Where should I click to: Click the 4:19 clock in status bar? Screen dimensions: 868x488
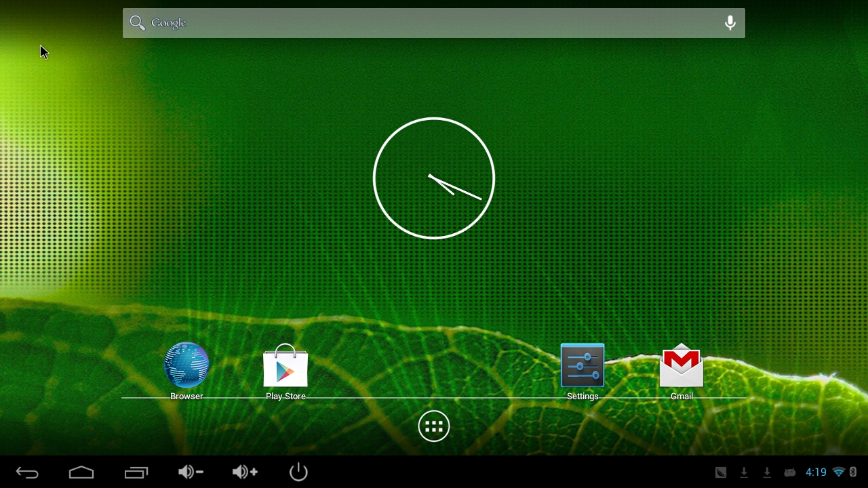(x=816, y=472)
